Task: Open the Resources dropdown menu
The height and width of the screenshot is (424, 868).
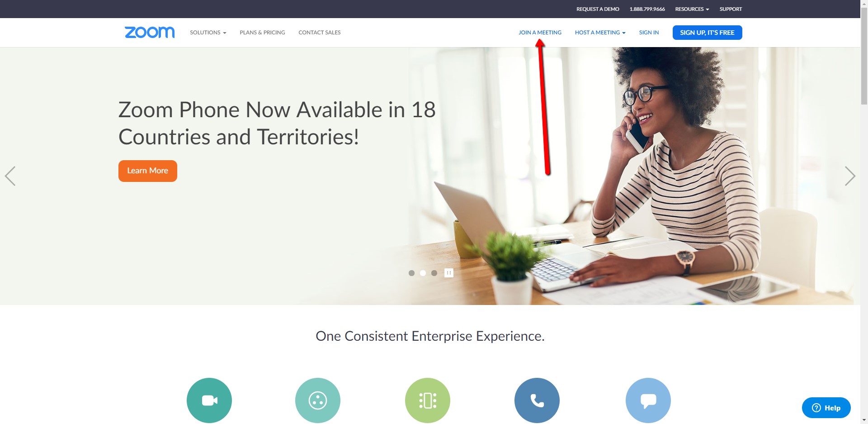Action: (692, 9)
